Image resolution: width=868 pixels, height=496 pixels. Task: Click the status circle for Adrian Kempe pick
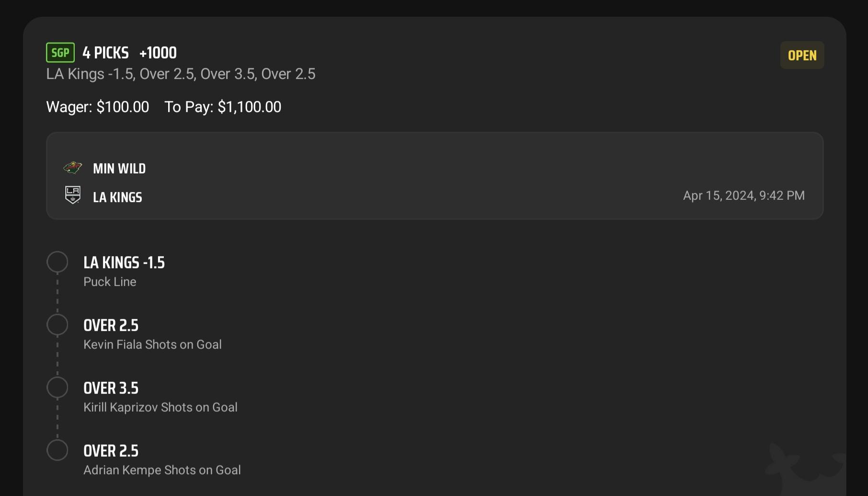click(57, 450)
